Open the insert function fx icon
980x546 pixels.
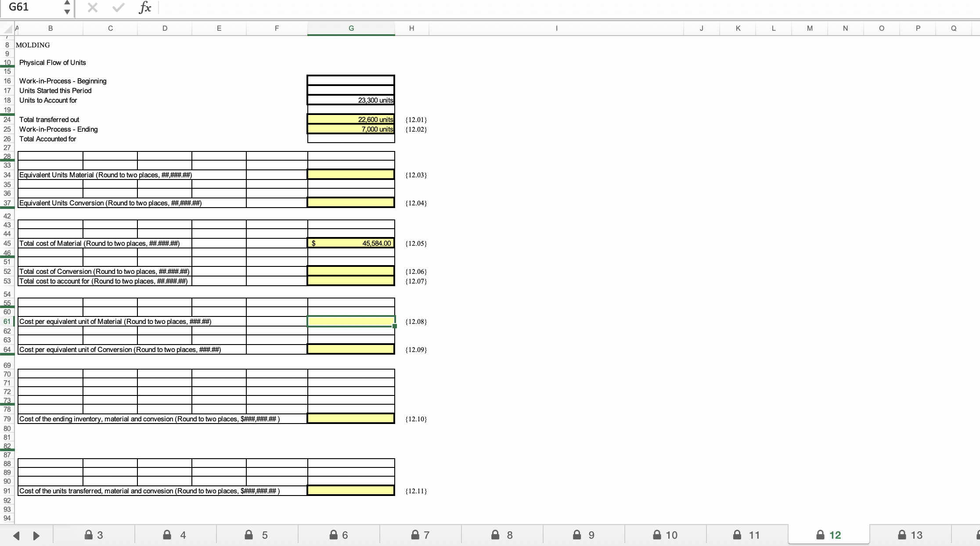(x=144, y=7)
